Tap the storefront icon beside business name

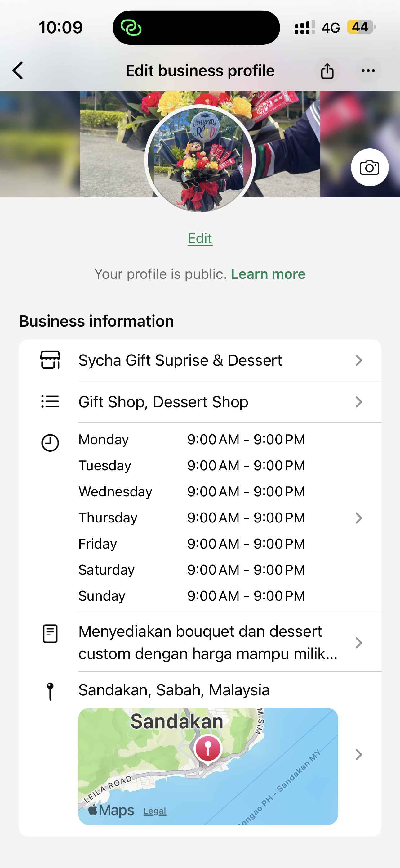pyautogui.click(x=50, y=360)
